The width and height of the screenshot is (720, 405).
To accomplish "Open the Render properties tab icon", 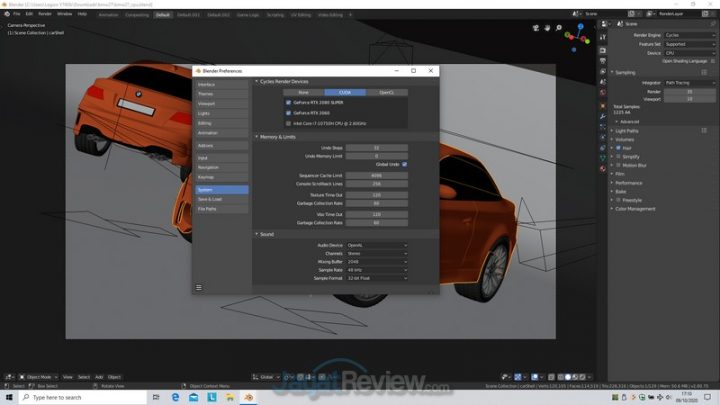I will pos(603,50).
